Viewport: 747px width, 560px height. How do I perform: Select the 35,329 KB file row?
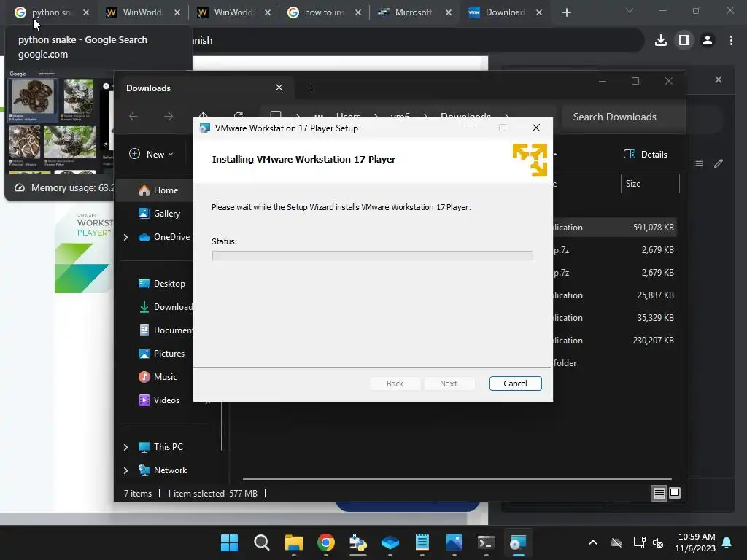tap(614, 318)
